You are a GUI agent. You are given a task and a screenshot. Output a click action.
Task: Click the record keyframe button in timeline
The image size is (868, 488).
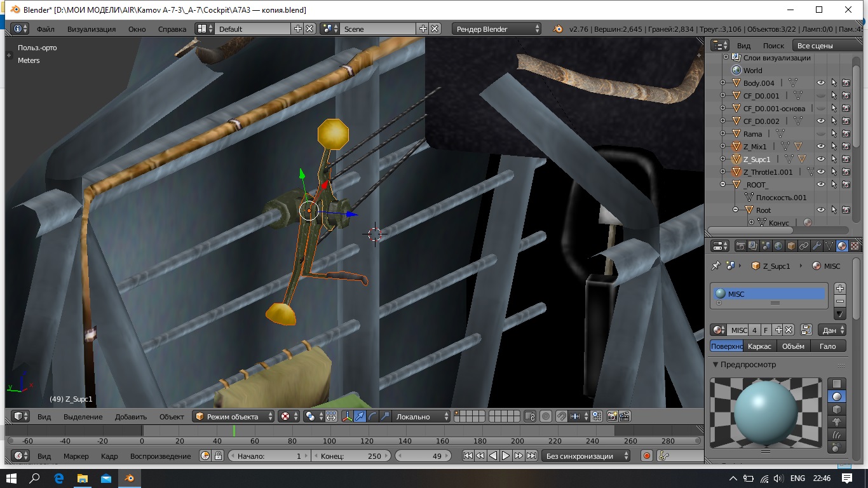647,456
